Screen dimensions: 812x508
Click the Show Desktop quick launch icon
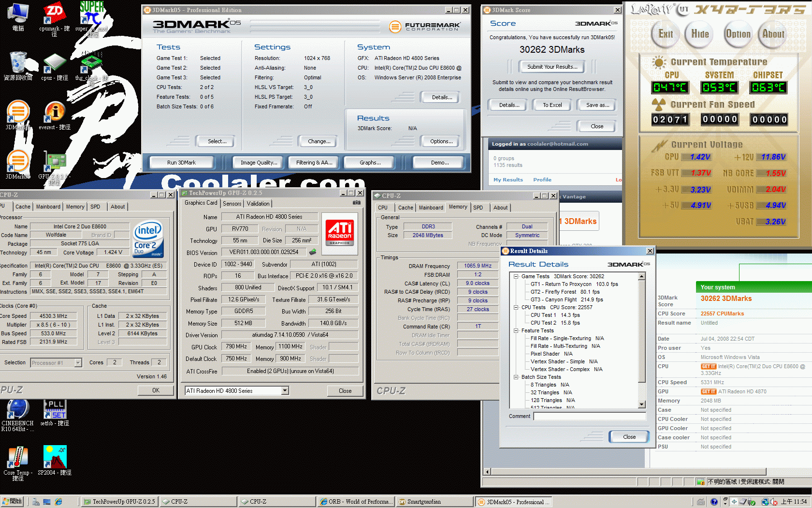47,502
